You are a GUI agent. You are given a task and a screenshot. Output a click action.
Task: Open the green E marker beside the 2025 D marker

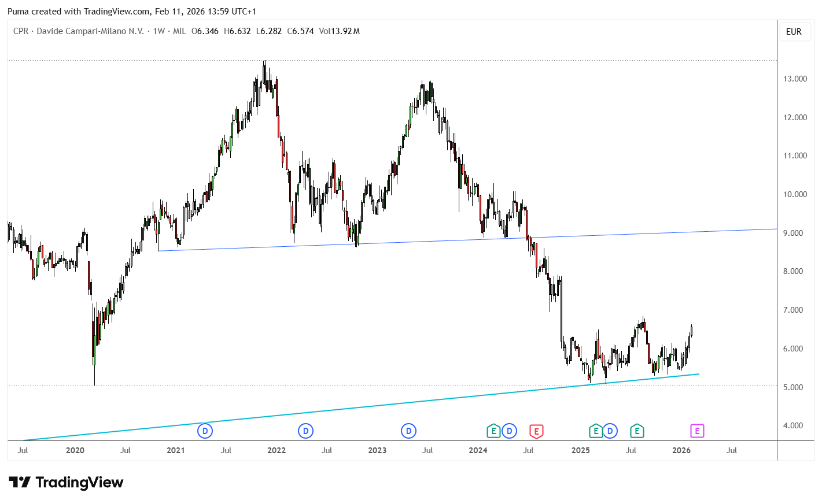tap(596, 431)
